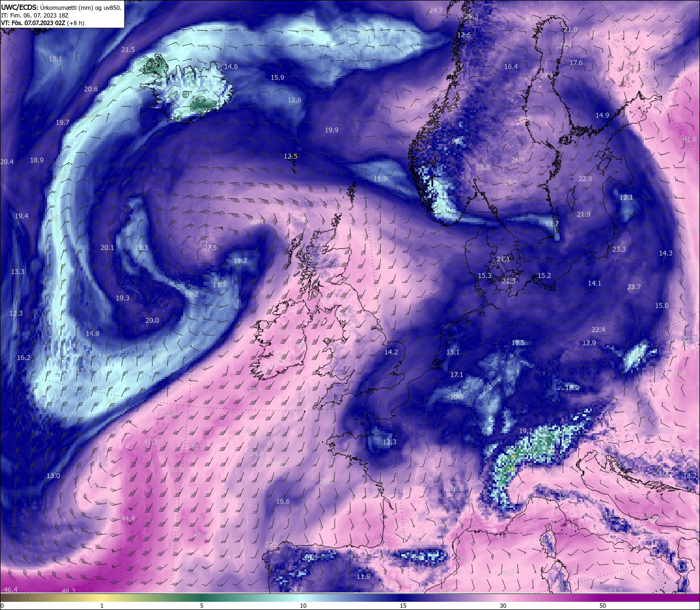Click the 16.4 value over Sweden
The image size is (700, 610).
coord(511,67)
